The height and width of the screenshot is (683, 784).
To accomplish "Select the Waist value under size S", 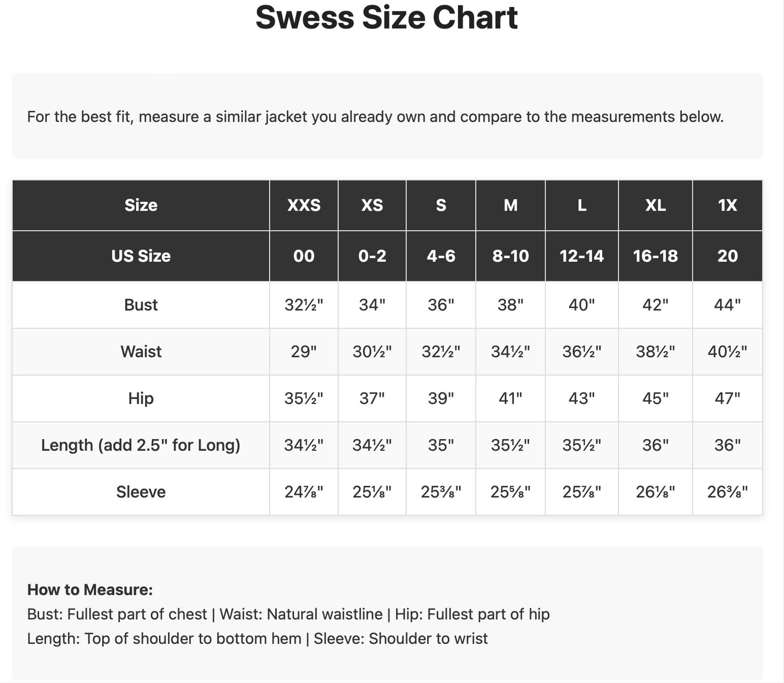I will 441,351.
